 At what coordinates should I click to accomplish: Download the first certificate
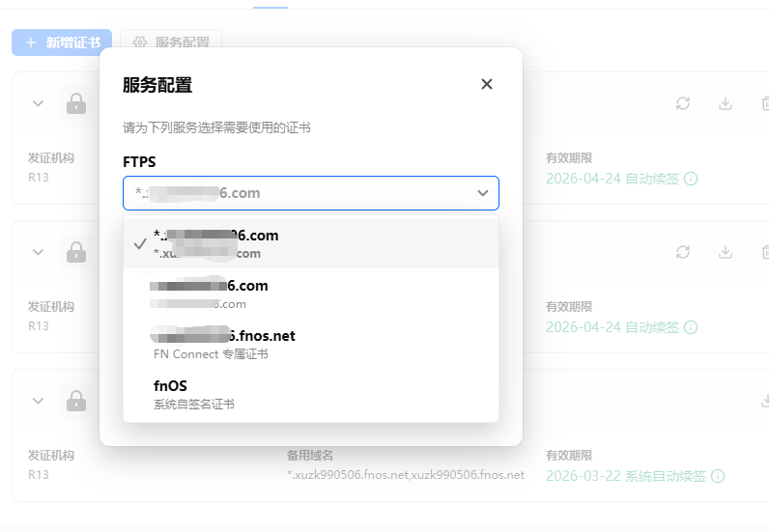tap(726, 103)
